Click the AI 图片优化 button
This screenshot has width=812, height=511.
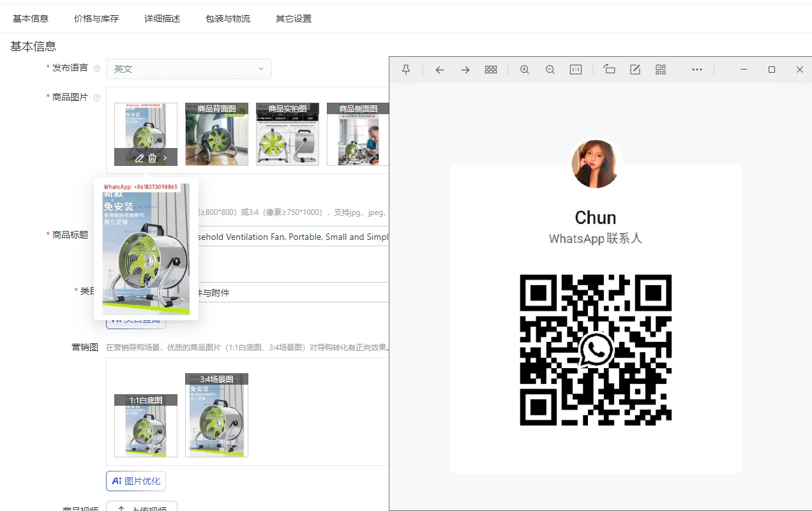[136, 481]
